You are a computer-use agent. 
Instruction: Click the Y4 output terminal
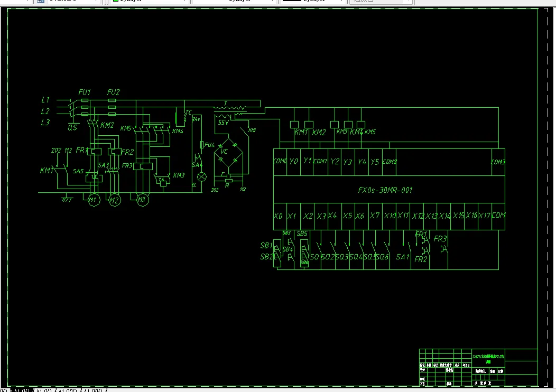[x=362, y=162]
